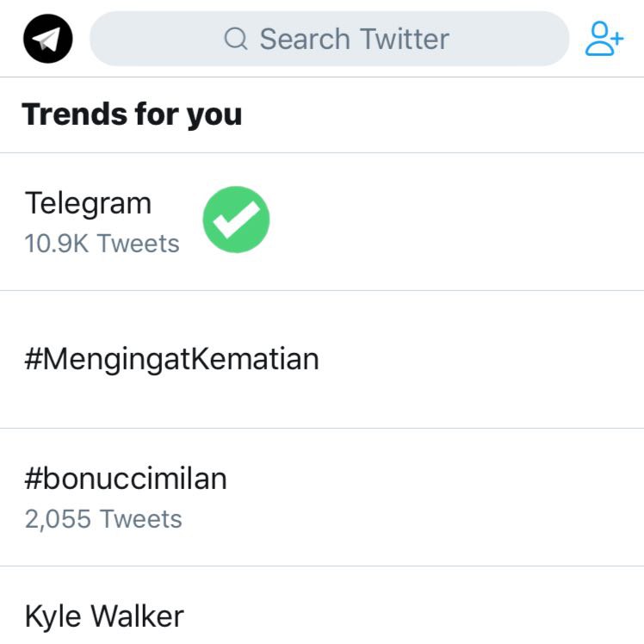The height and width of the screenshot is (644, 644).
Task: Click the 'Search Twitter' placeholder text
Action: (354, 40)
